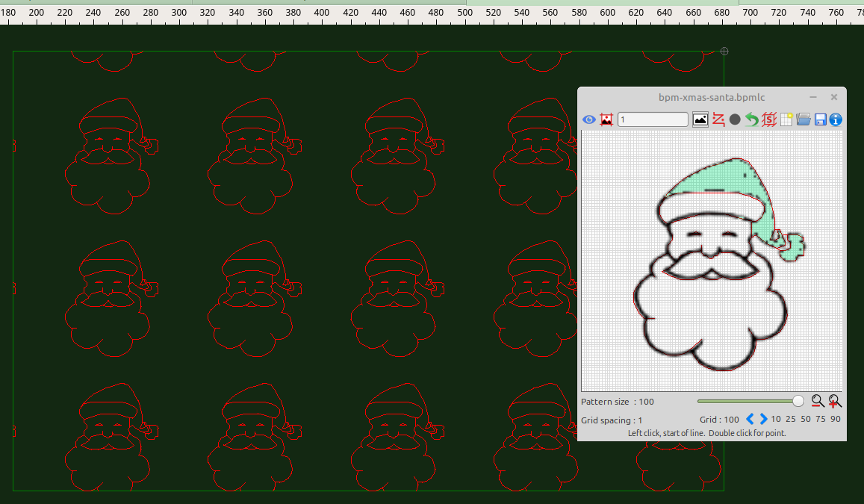Decrease grid with the left blue arrow
Image resolution: width=864 pixels, height=504 pixels.
tap(750, 419)
